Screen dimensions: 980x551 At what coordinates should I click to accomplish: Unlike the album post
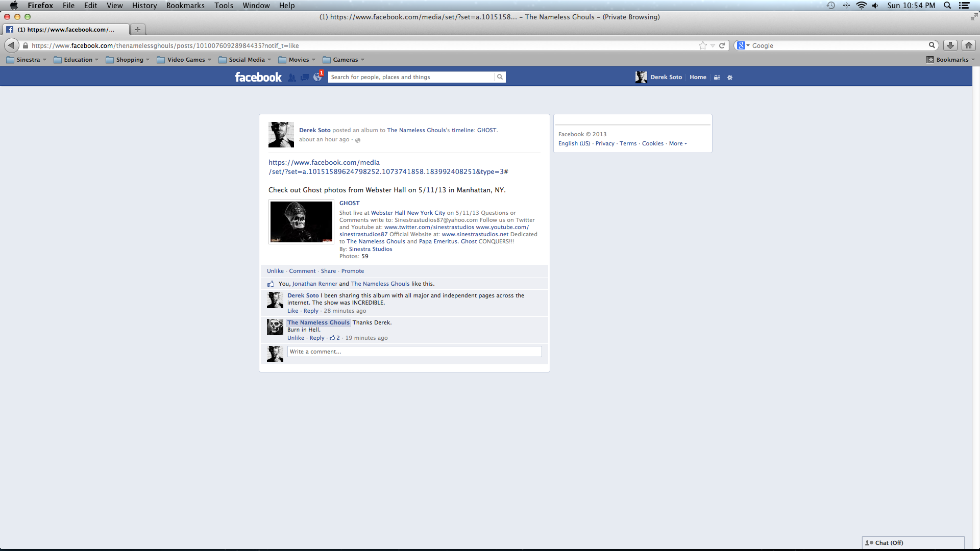click(x=275, y=271)
